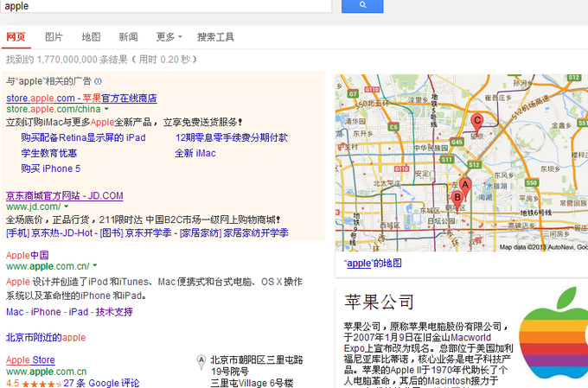Open [家居家纺] 家居家纺开学季 sitelink

coord(234,232)
